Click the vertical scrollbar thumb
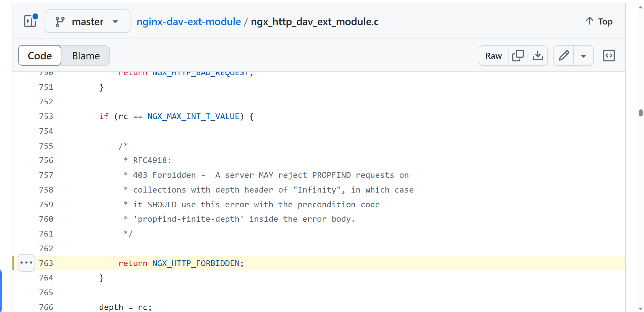Image resolution: width=644 pixels, height=312 pixels. click(641, 113)
